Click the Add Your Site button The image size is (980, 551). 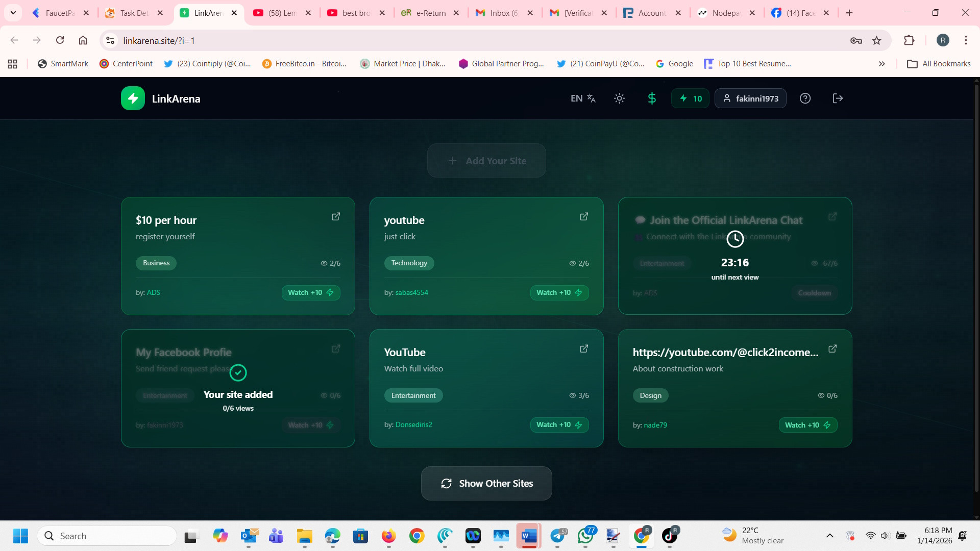[486, 161]
